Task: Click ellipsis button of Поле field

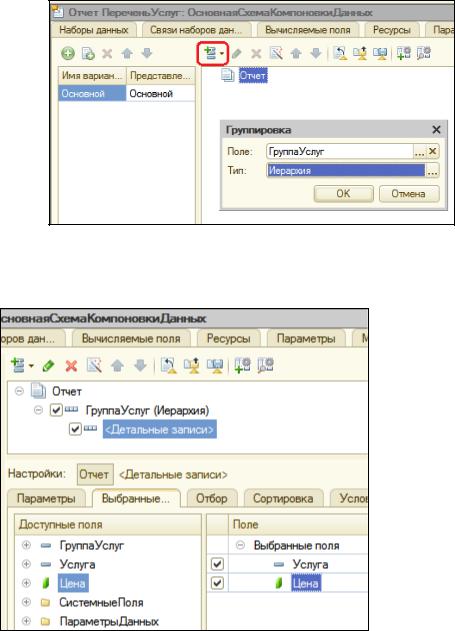Action: [419, 152]
